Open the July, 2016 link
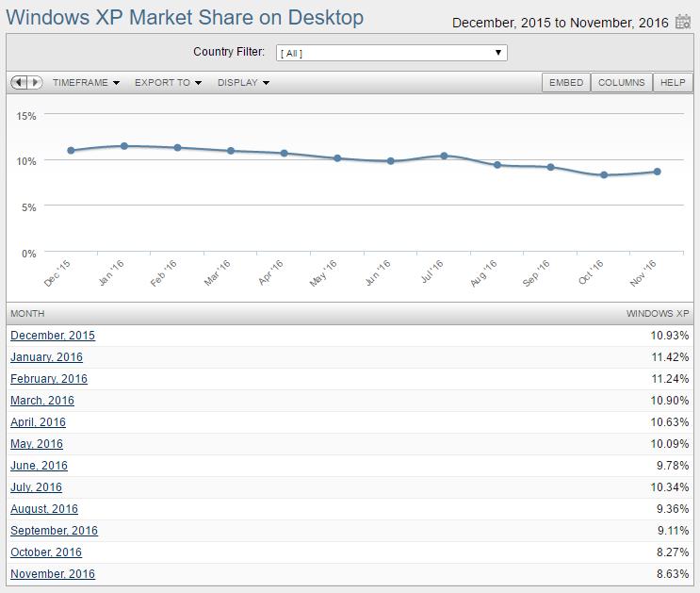 (36, 487)
